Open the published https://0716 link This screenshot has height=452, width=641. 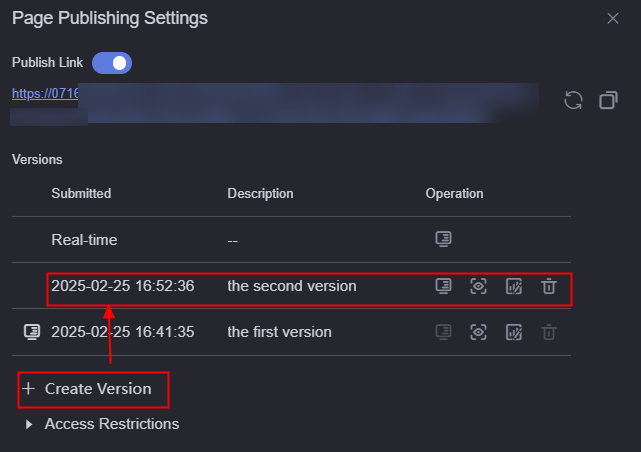click(45, 94)
